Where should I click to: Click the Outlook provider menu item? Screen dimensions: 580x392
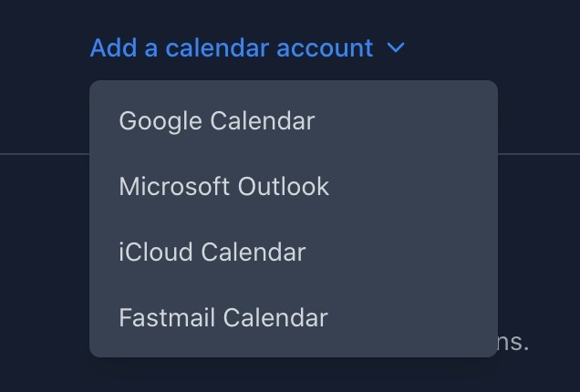pos(224,186)
